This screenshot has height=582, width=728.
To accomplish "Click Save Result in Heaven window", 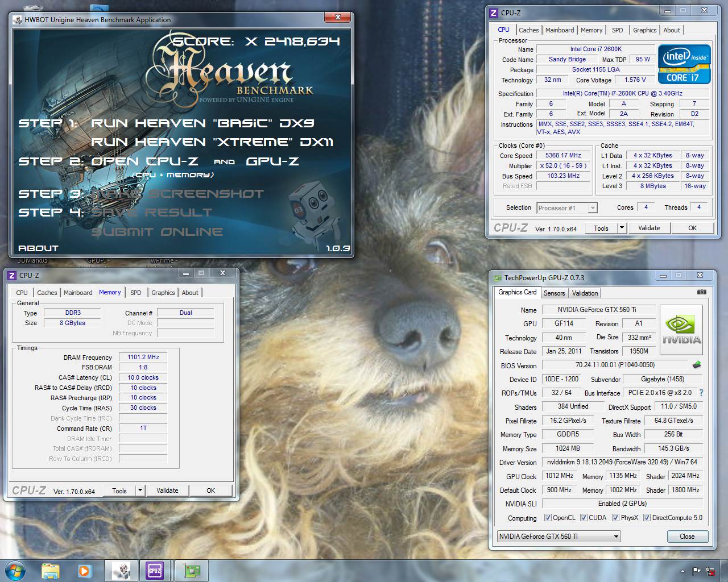I will pyautogui.click(x=151, y=213).
